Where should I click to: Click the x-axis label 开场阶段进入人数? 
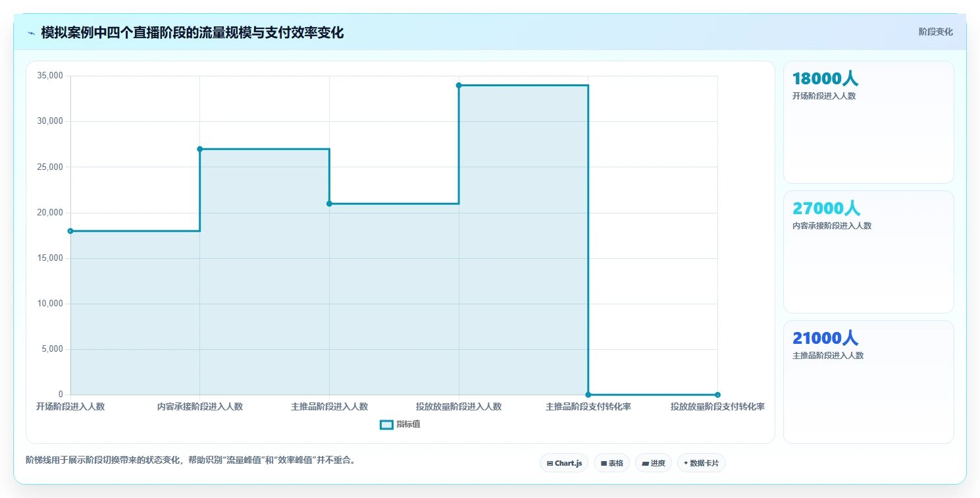[70, 406]
